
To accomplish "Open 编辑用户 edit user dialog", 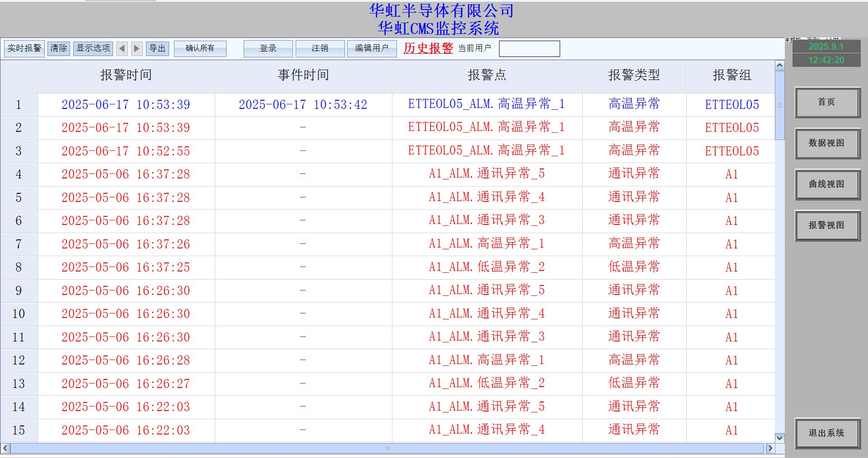I will pyautogui.click(x=372, y=48).
